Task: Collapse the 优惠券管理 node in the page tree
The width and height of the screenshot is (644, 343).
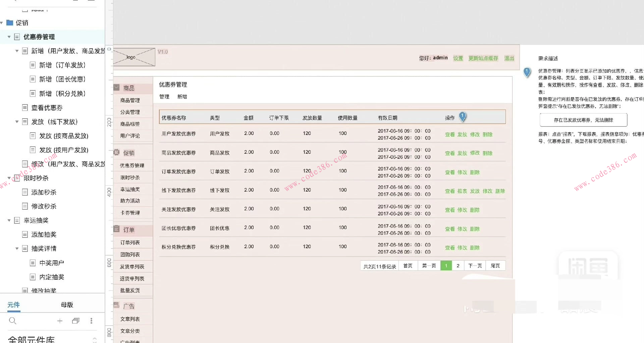Action: (9, 37)
